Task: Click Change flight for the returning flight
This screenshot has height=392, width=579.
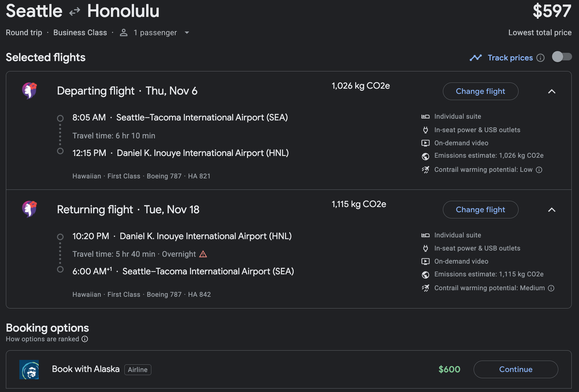Action: [481, 209]
